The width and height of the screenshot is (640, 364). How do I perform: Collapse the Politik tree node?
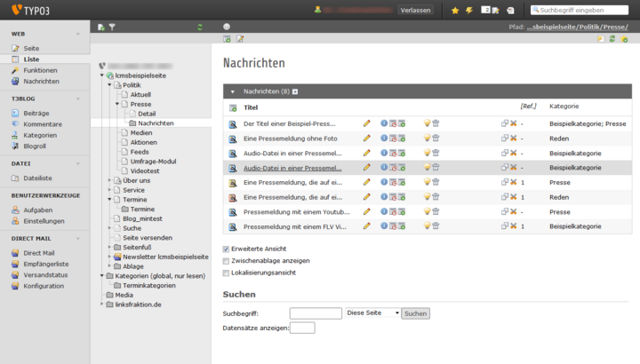click(109, 84)
